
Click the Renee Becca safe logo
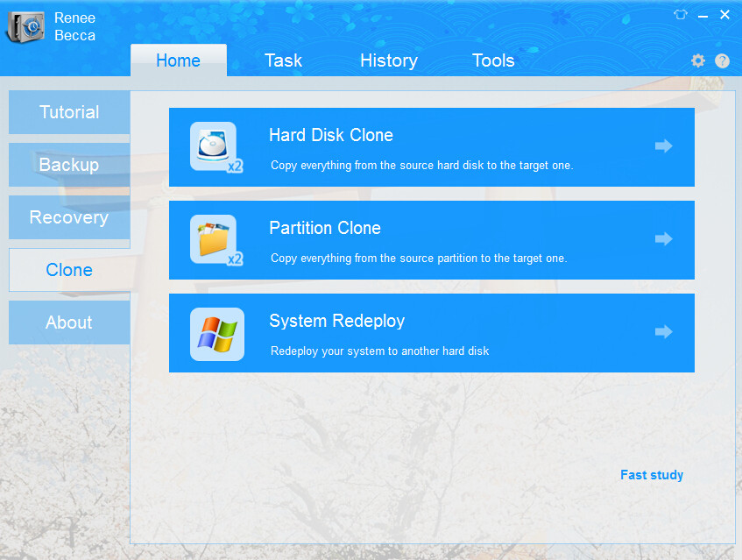tap(25, 26)
